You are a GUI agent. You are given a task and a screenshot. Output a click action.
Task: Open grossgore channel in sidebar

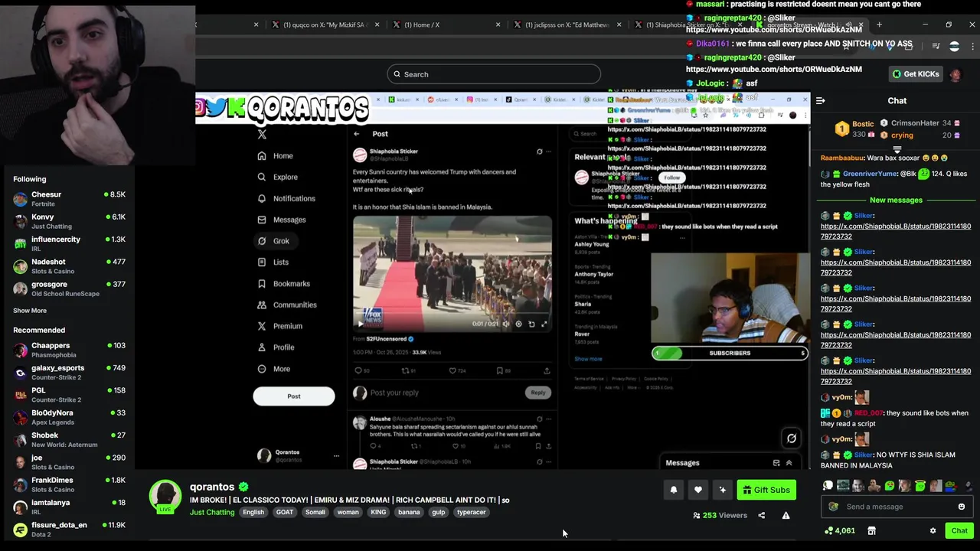[x=67, y=289]
